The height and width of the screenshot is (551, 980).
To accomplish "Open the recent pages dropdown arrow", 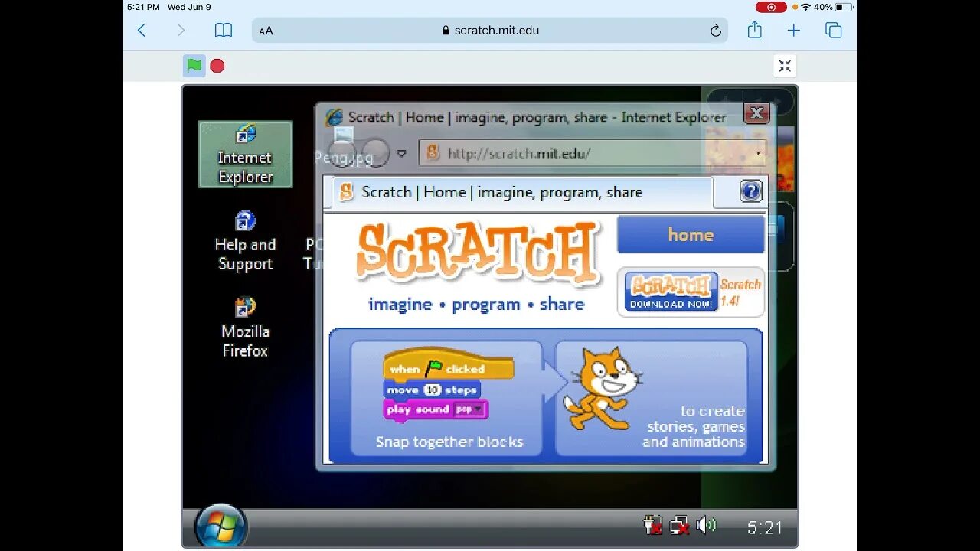I will 401,154.
